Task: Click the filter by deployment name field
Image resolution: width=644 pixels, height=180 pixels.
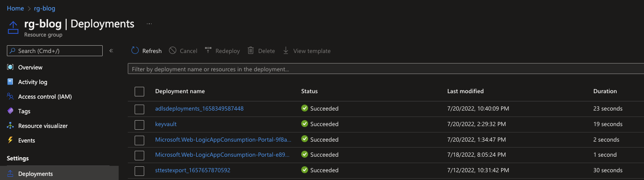Action: [386, 69]
